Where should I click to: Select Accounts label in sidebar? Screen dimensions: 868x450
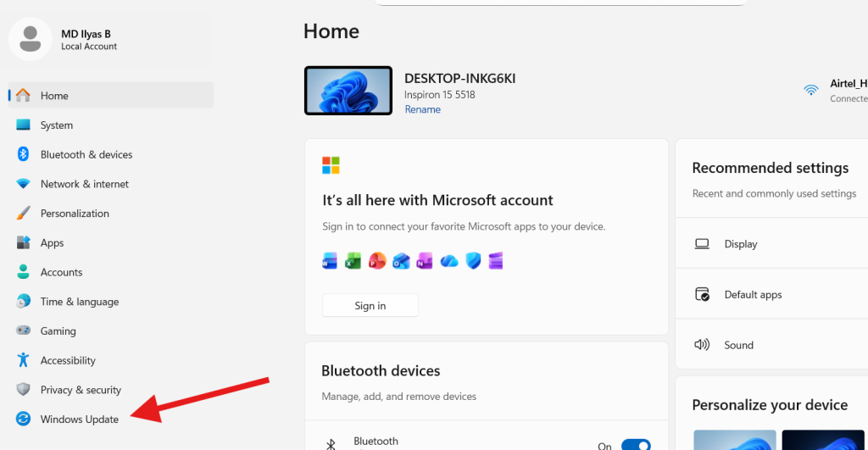[61, 272]
